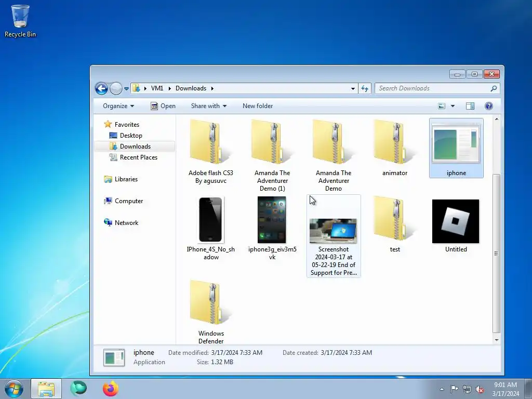
Task: Open the Recycle Bin on the desktop
Action: (20, 21)
